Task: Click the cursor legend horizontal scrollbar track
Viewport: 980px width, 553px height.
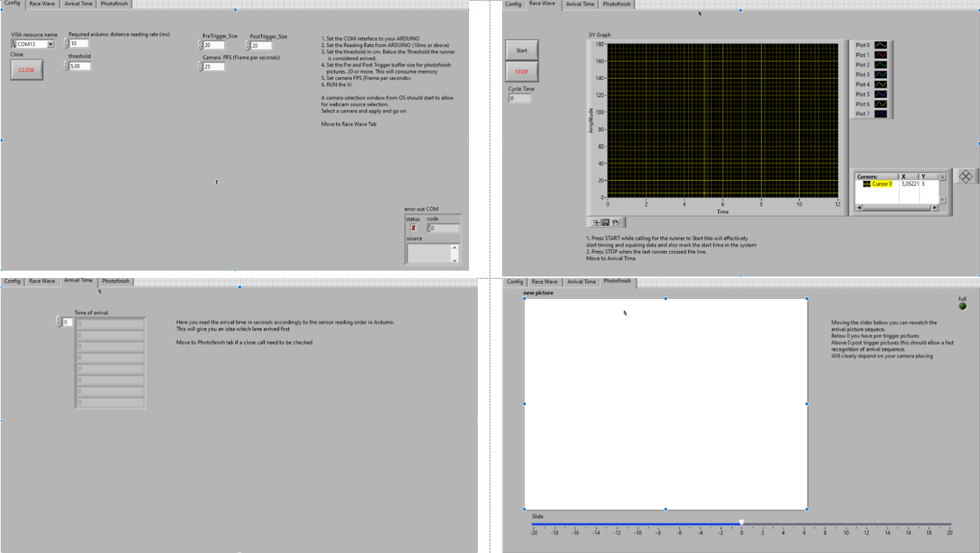Action: pyautogui.click(x=898, y=208)
